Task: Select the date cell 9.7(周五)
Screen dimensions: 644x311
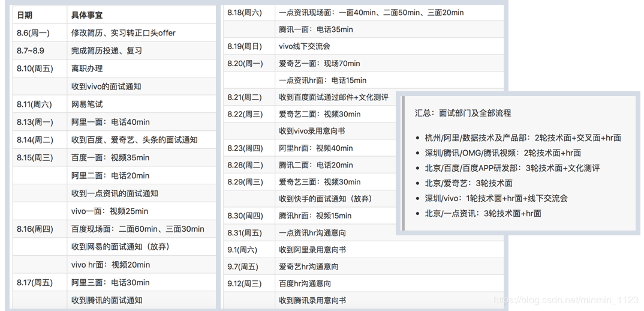Action: click(x=249, y=267)
